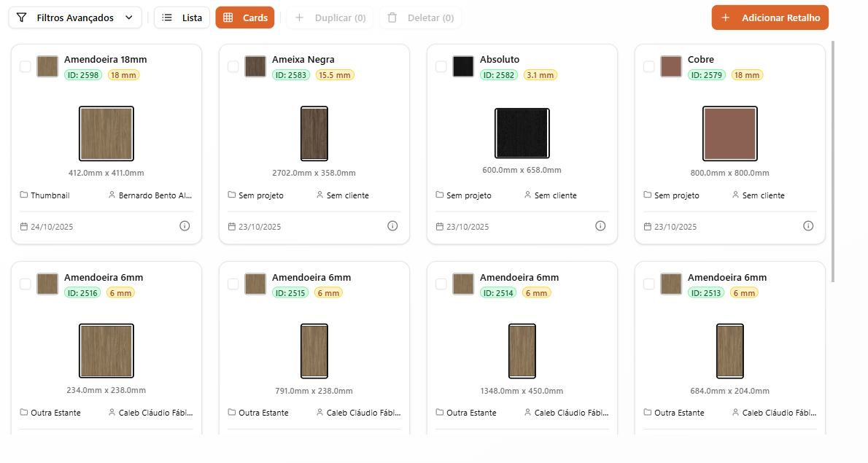Click the trash icon for Deletar
The image size is (868, 463).
(x=392, y=17)
